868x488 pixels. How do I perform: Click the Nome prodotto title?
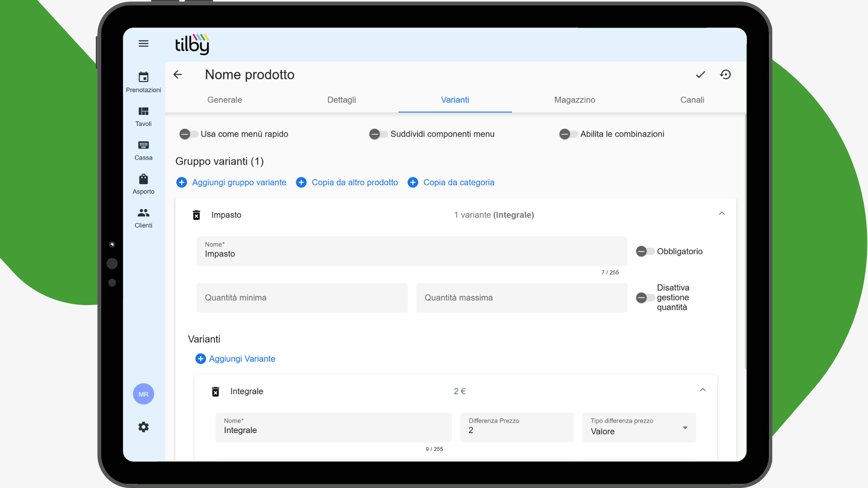[250, 75]
